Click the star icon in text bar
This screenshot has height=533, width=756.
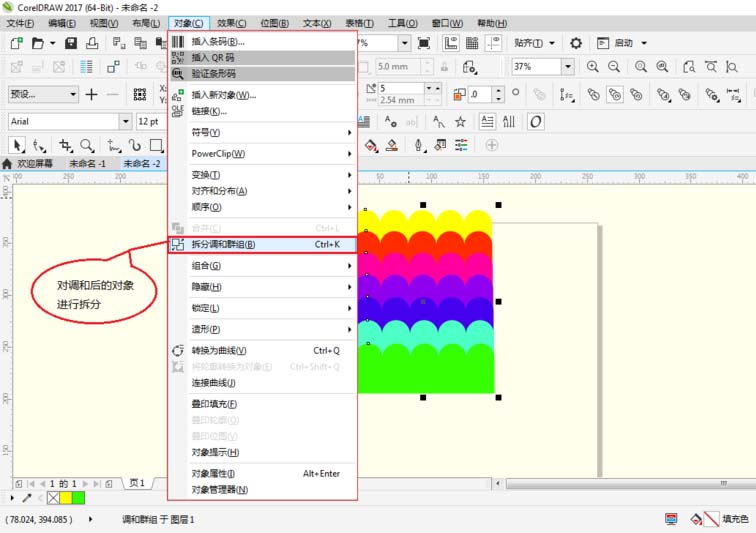(x=460, y=122)
